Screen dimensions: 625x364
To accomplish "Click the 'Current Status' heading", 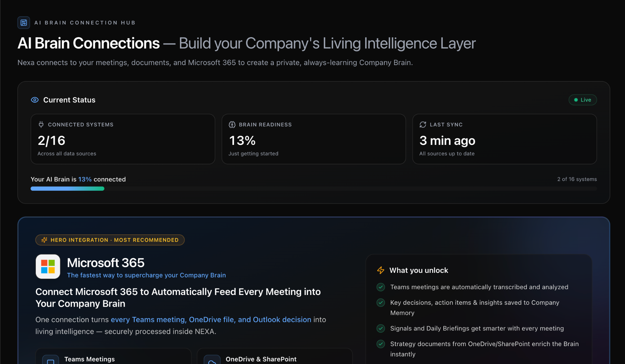I will (69, 100).
